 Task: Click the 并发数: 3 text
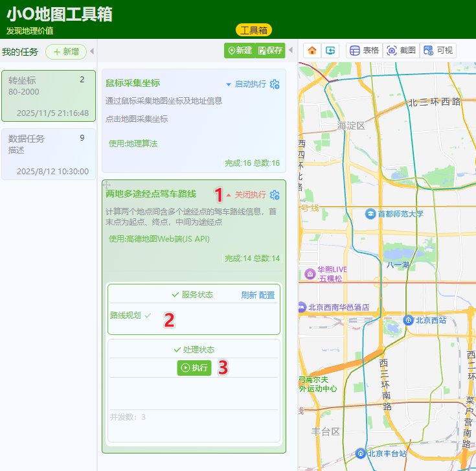[128, 417]
